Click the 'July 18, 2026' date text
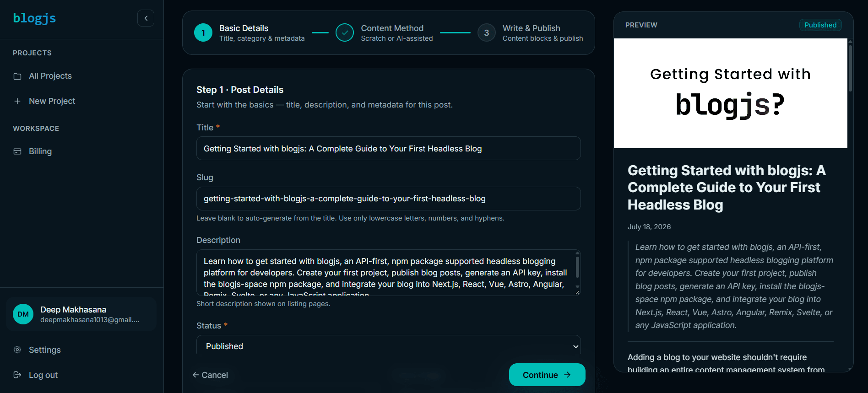The image size is (868, 393). point(649,227)
